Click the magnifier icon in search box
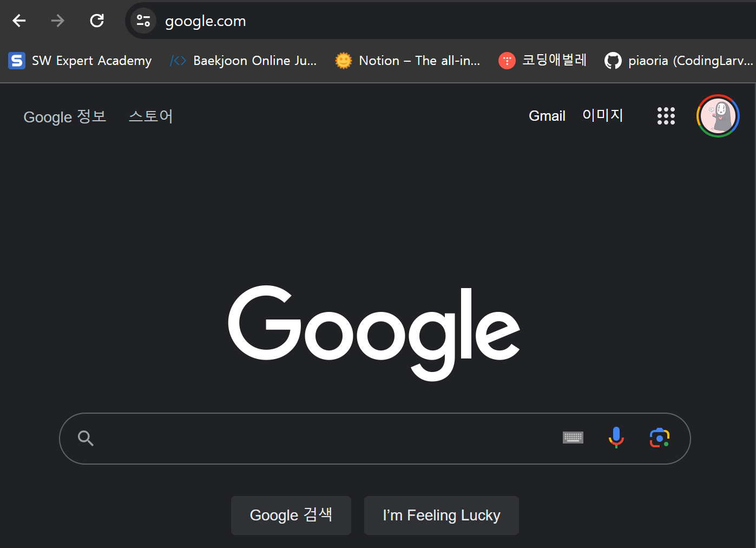The width and height of the screenshot is (756, 548). (x=86, y=438)
